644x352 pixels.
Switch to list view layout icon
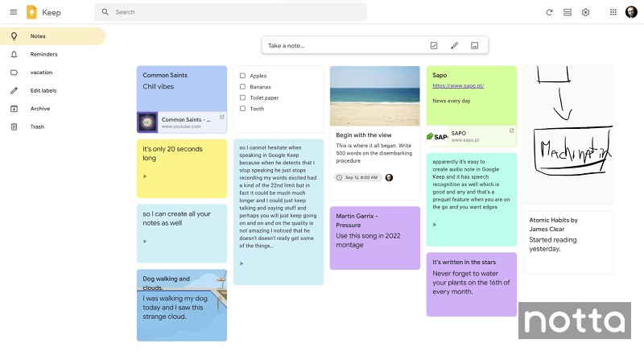pos(568,12)
